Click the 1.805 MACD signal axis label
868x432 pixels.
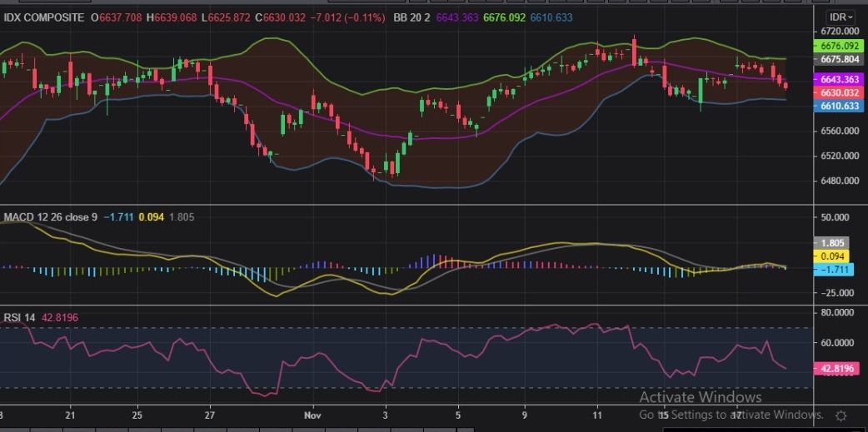tap(832, 243)
